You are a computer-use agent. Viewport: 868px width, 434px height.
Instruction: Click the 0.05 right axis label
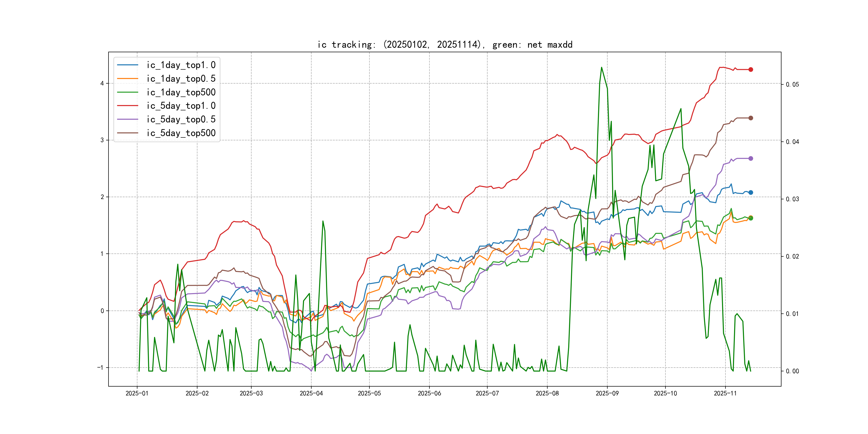coord(792,84)
